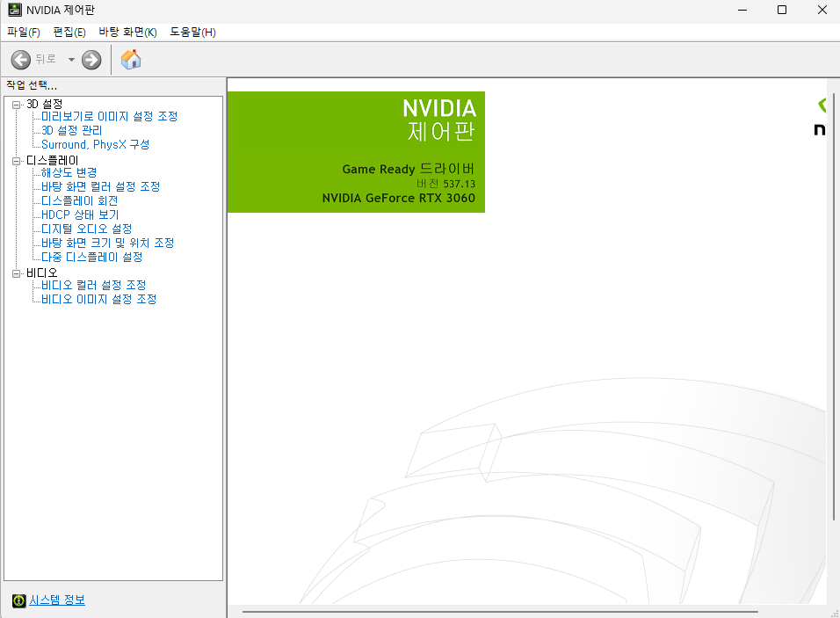840x618 pixels.
Task: Go to the Home page icon
Action: tap(131, 60)
